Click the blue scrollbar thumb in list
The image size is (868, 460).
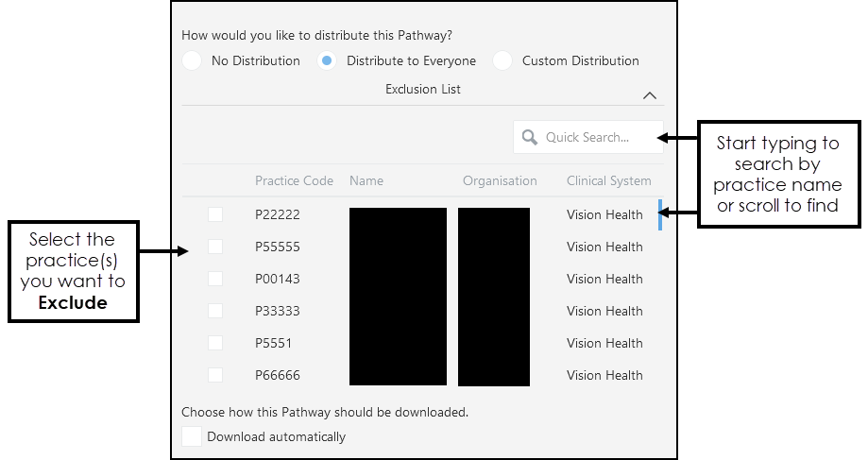click(660, 215)
